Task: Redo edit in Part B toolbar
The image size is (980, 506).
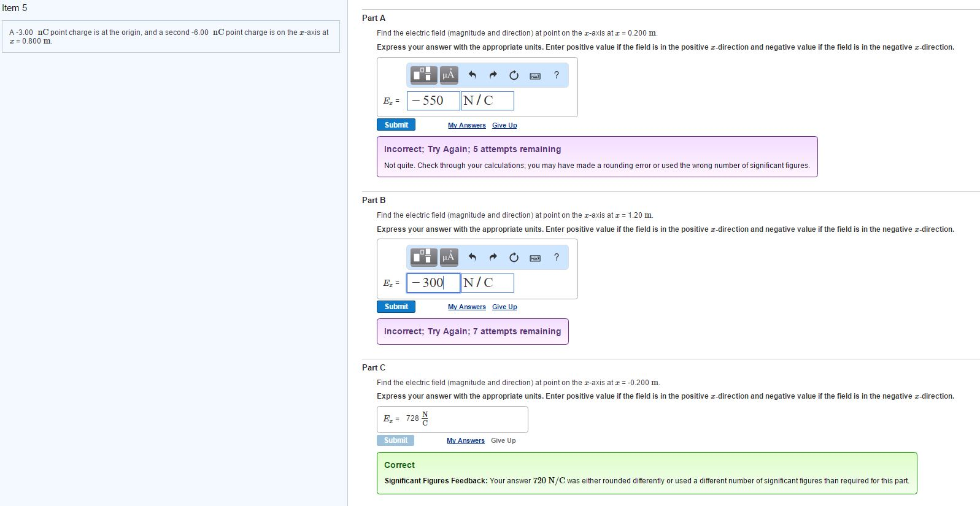Action: 493,257
